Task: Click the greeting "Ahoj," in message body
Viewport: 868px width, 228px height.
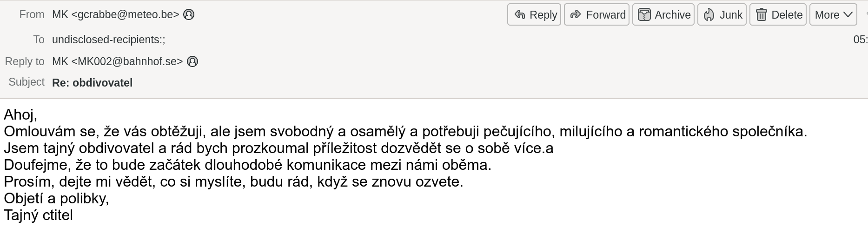Action: [20, 114]
